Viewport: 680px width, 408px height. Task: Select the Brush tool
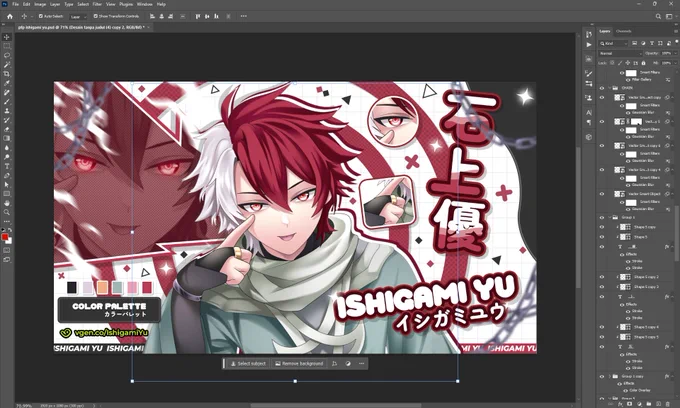(7, 101)
